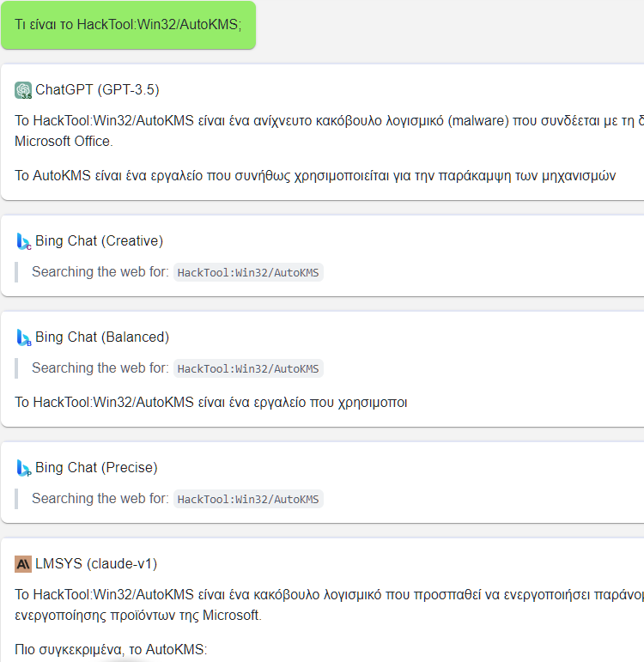Click the Bing Chat Creative logo icon
The height and width of the screenshot is (662, 644).
click(23, 241)
